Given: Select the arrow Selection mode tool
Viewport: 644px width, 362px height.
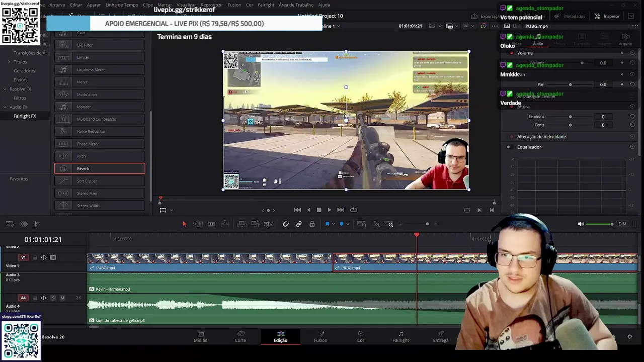Looking at the screenshot, I should coord(184,224).
